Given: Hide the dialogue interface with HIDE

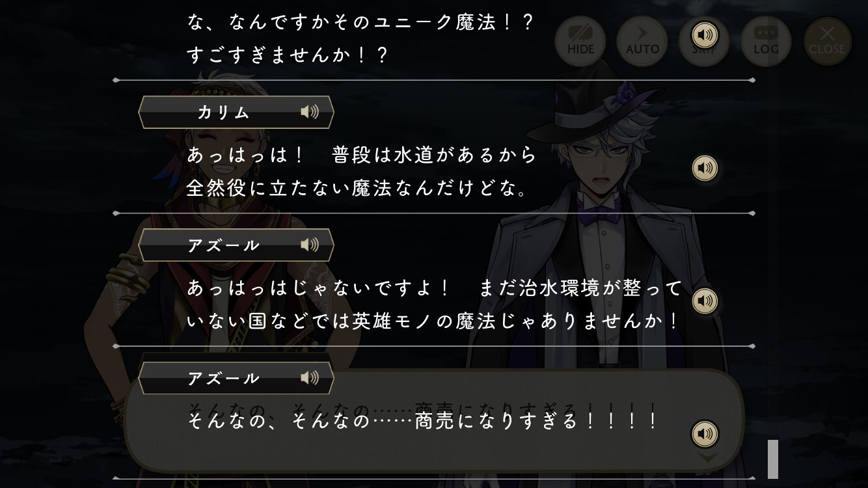Looking at the screenshot, I should (x=580, y=42).
